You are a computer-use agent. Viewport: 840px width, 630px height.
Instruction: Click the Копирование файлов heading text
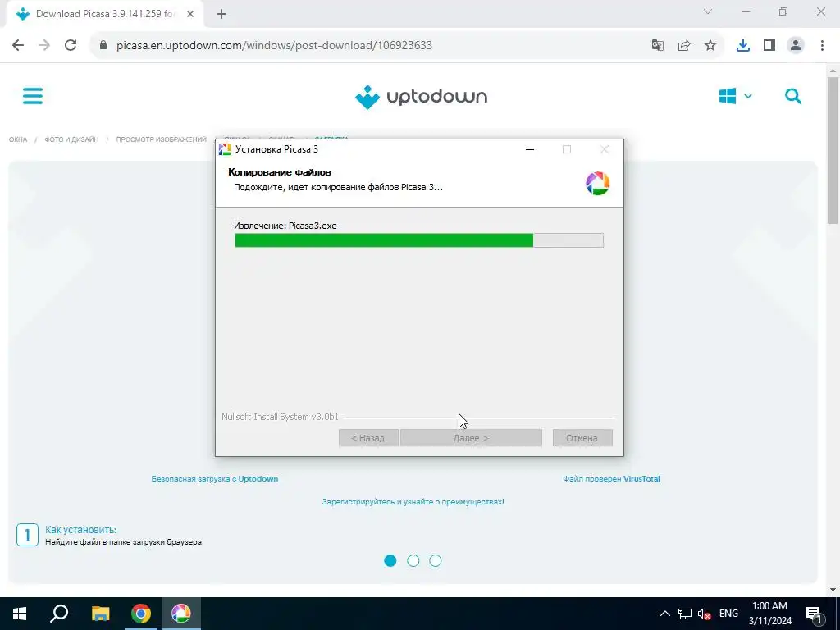click(x=280, y=172)
